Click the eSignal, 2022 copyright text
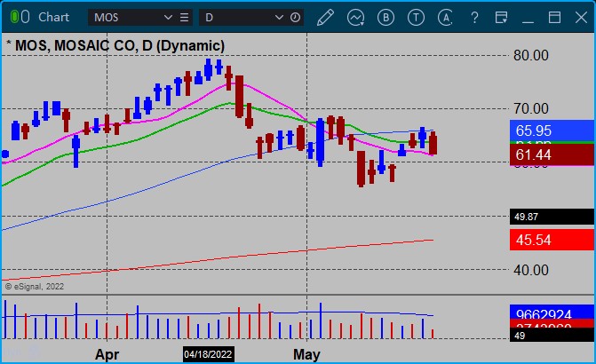 (x=35, y=287)
